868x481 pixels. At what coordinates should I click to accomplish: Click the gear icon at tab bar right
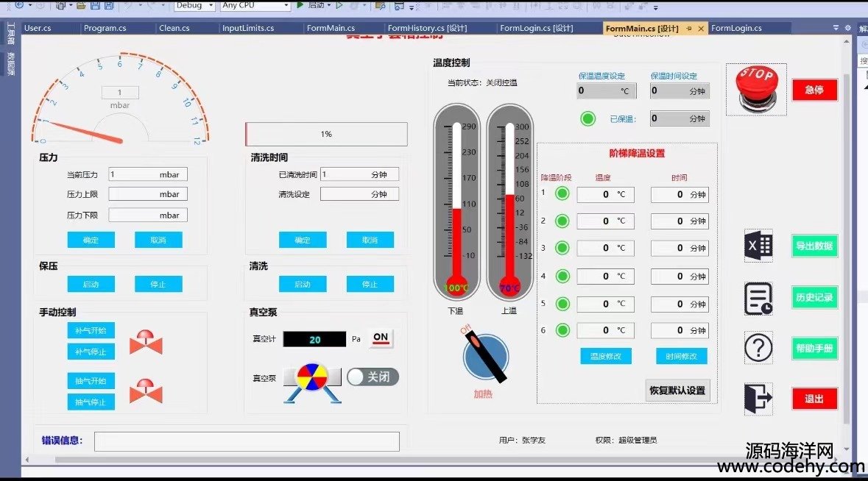click(x=847, y=28)
